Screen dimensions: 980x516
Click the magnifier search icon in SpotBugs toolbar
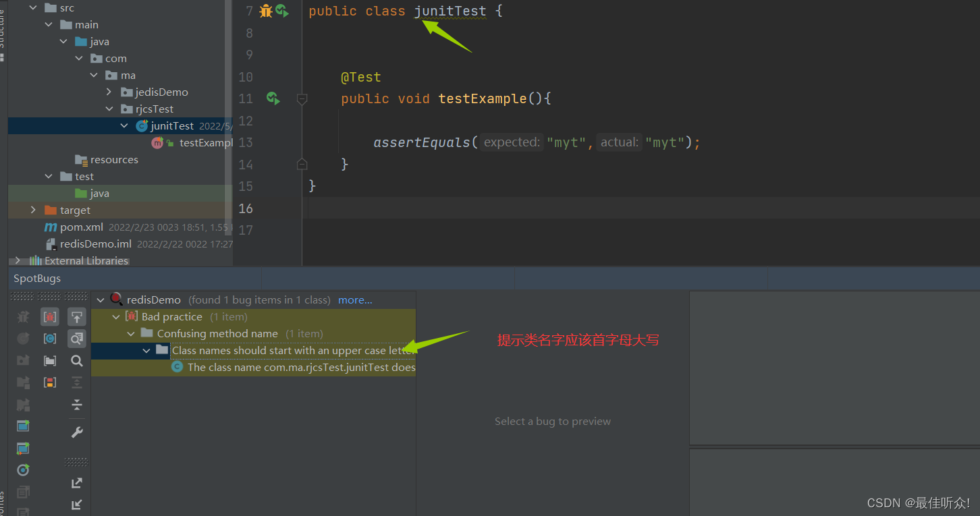coord(77,361)
